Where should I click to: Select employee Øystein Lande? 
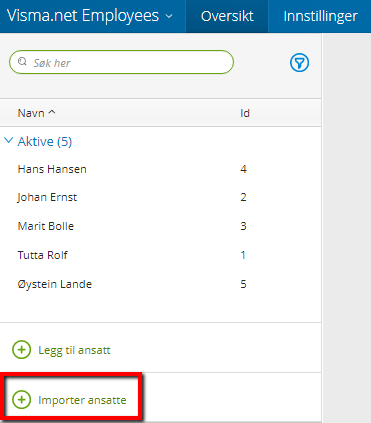(55, 284)
